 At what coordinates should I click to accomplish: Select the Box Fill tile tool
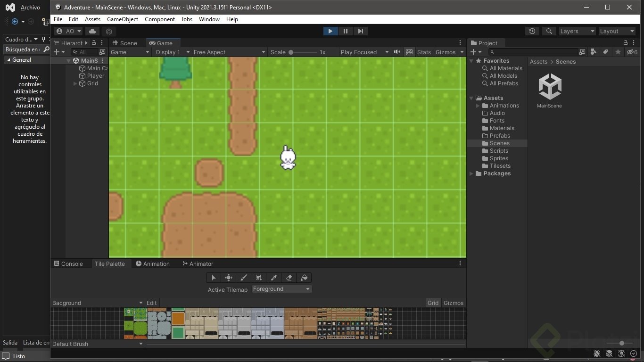[259, 278]
